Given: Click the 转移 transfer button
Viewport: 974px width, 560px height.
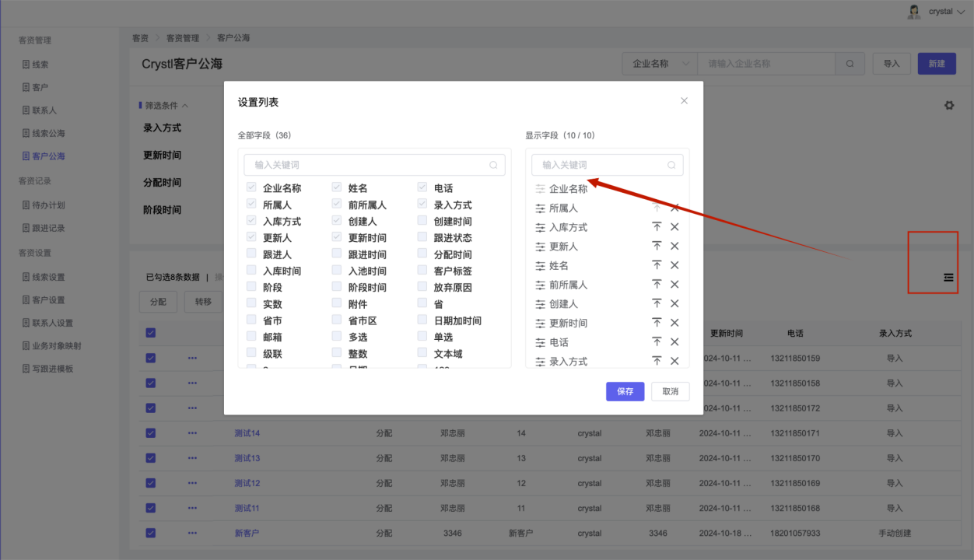Looking at the screenshot, I should tap(203, 302).
